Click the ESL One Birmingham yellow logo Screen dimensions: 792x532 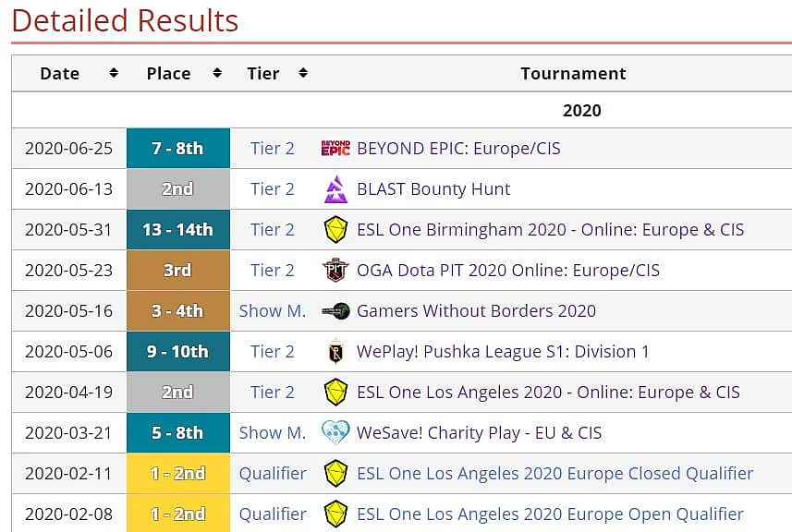coord(335,230)
